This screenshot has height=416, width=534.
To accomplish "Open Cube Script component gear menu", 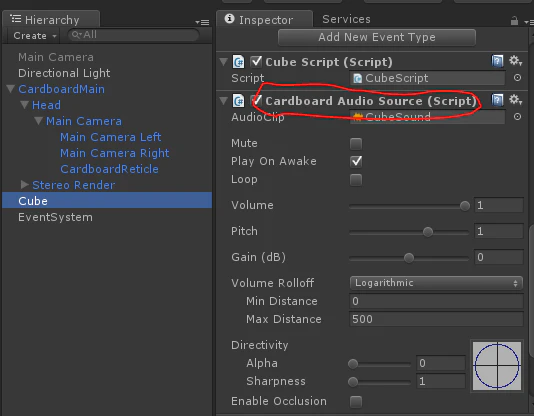I will [515, 61].
